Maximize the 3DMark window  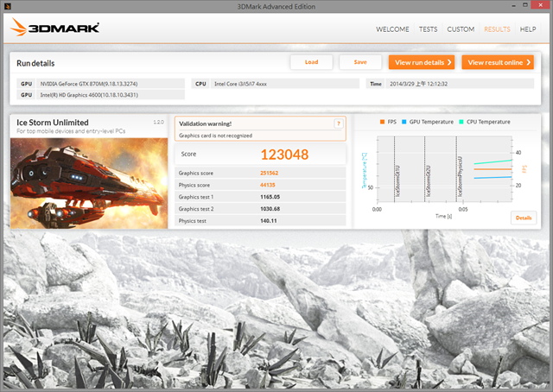524,5
